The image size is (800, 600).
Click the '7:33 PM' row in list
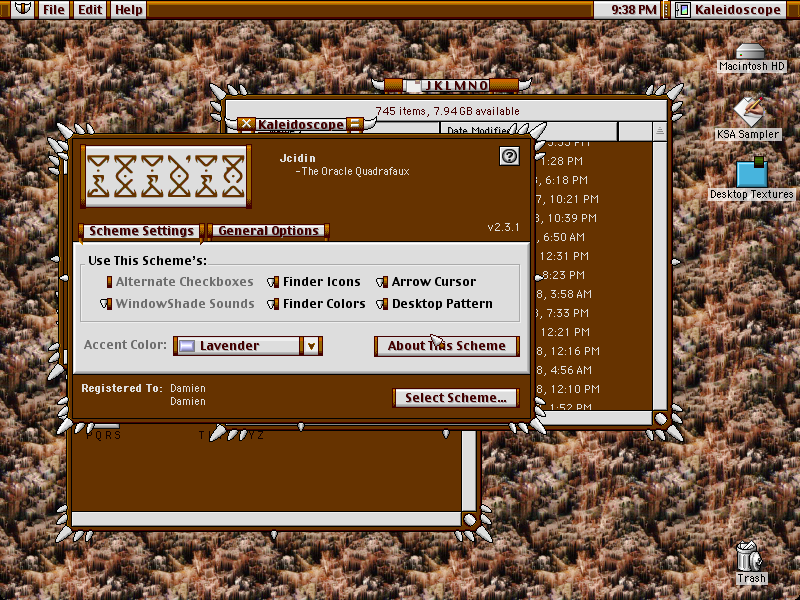pos(563,313)
